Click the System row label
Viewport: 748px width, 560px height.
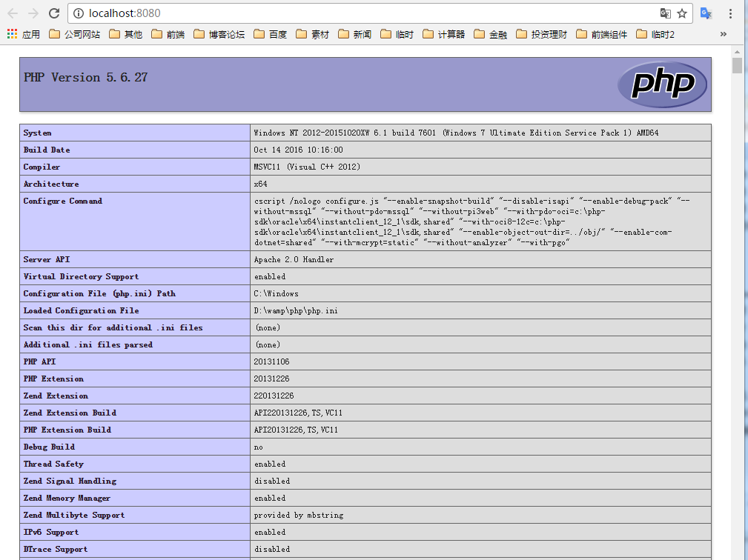(x=37, y=133)
